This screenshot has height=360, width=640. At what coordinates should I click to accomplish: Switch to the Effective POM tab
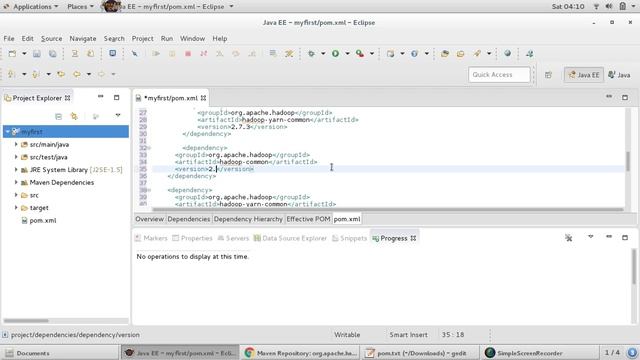[x=308, y=219]
